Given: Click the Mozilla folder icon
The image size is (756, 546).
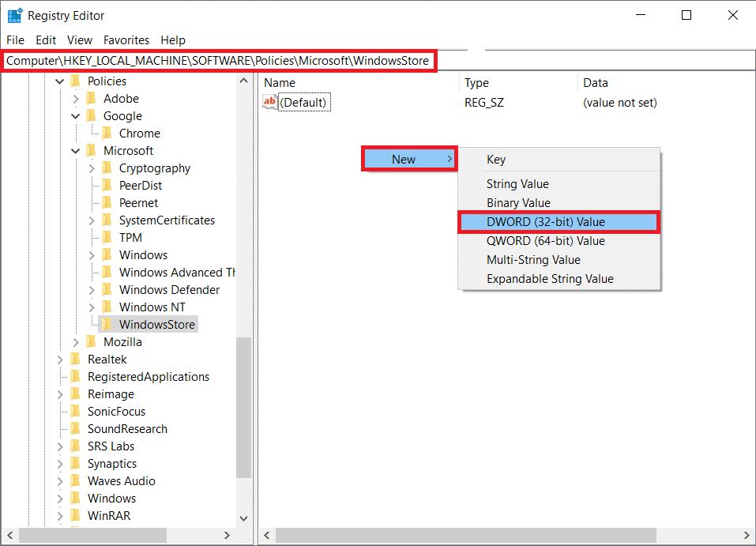Looking at the screenshot, I should 91,341.
